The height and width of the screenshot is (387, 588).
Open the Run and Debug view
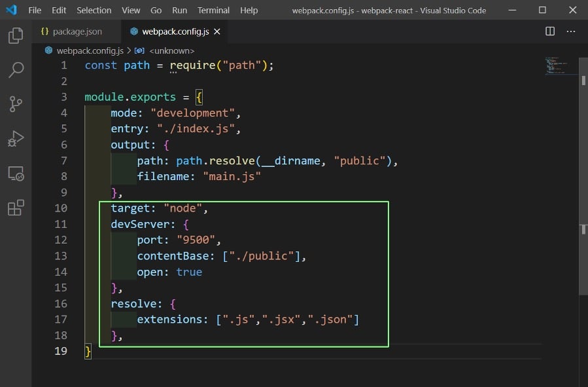pyautogui.click(x=16, y=139)
